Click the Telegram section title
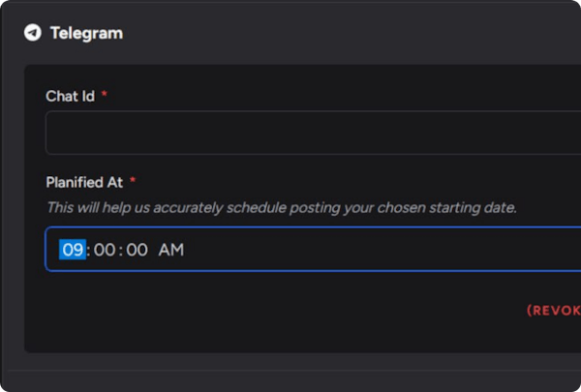Image resolution: width=581 pixels, height=392 pixels. pyautogui.click(x=86, y=33)
